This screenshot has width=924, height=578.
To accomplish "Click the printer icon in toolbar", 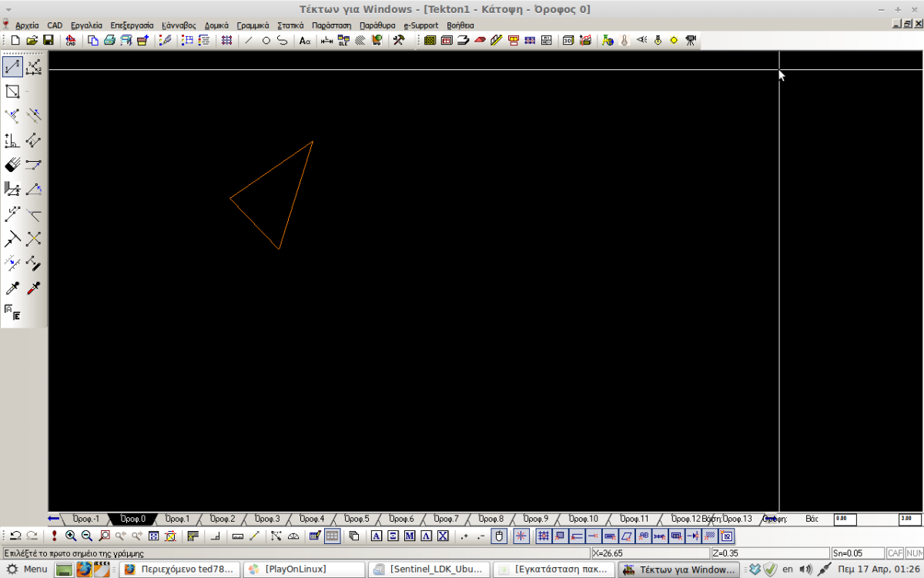I will point(109,40).
